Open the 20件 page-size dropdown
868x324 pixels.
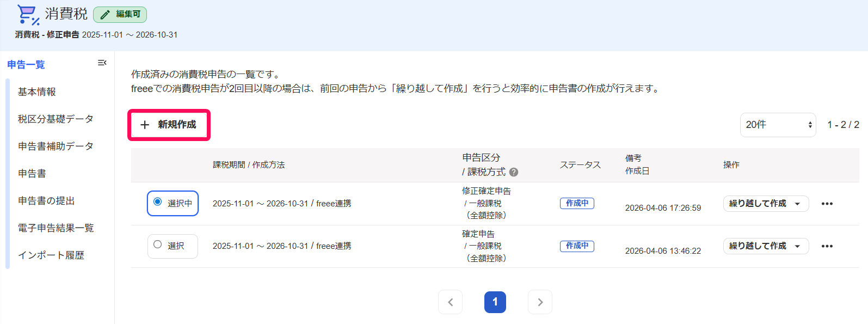coord(778,125)
